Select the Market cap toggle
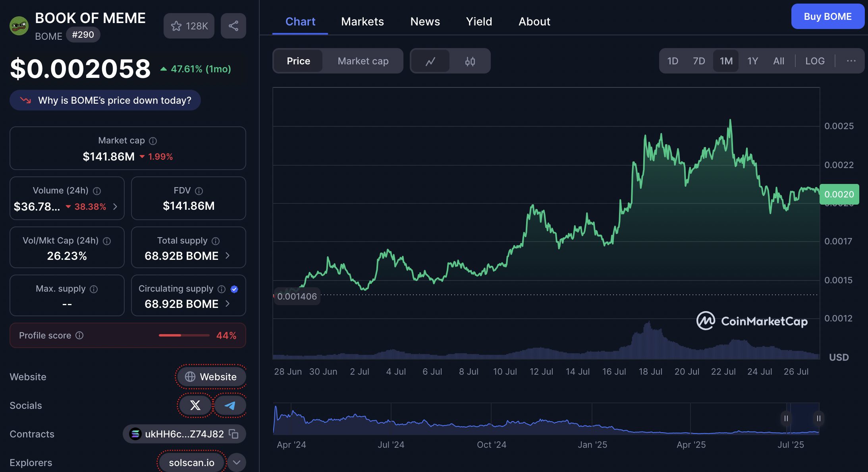This screenshot has height=472, width=868. 363,61
